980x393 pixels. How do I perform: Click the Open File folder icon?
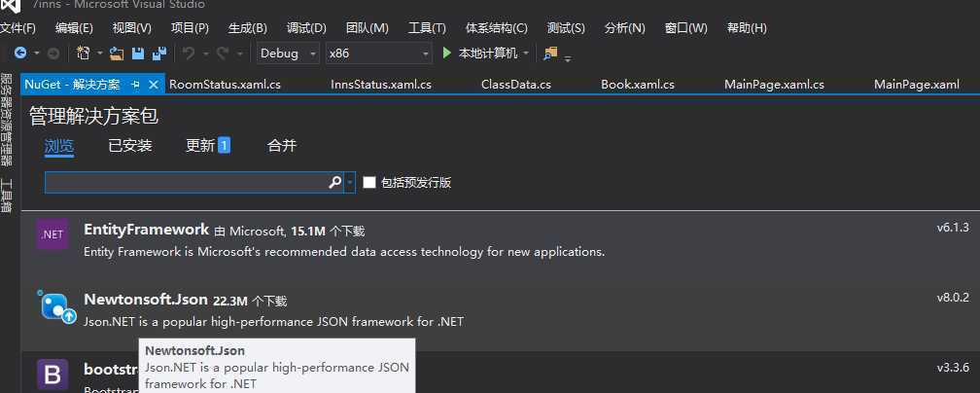click(117, 54)
